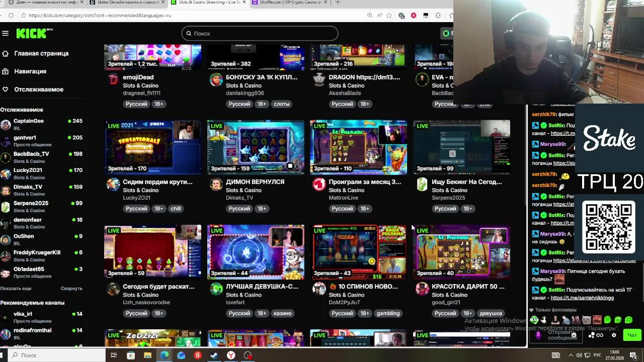This screenshot has width=644, height=362.
Task: Expand followed list with Показать еще
Action: tap(16, 289)
